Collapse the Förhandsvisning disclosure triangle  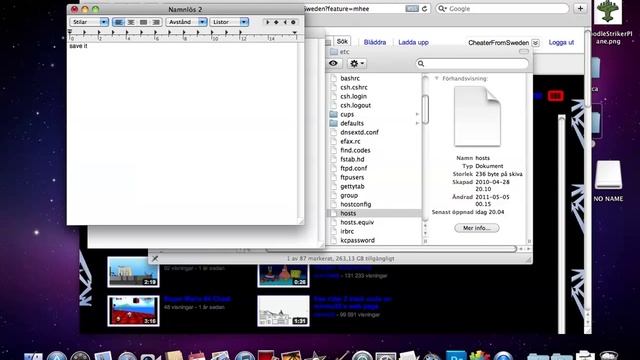pyautogui.click(x=436, y=78)
